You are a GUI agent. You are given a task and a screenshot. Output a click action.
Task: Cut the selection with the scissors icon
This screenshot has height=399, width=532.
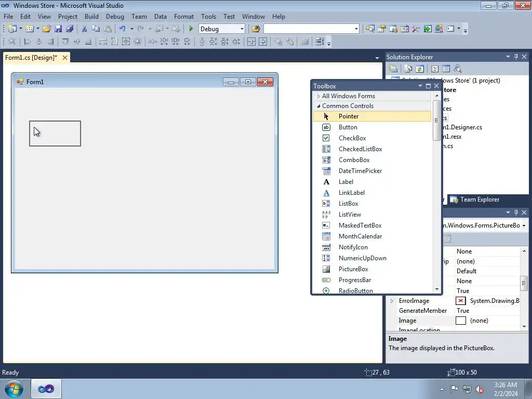click(85, 29)
